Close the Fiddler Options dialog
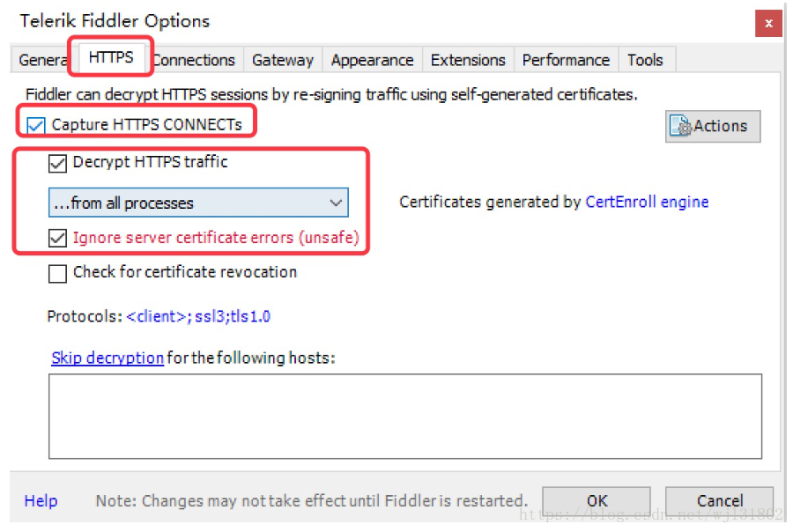793x532 pixels. (x=768, y=23)
